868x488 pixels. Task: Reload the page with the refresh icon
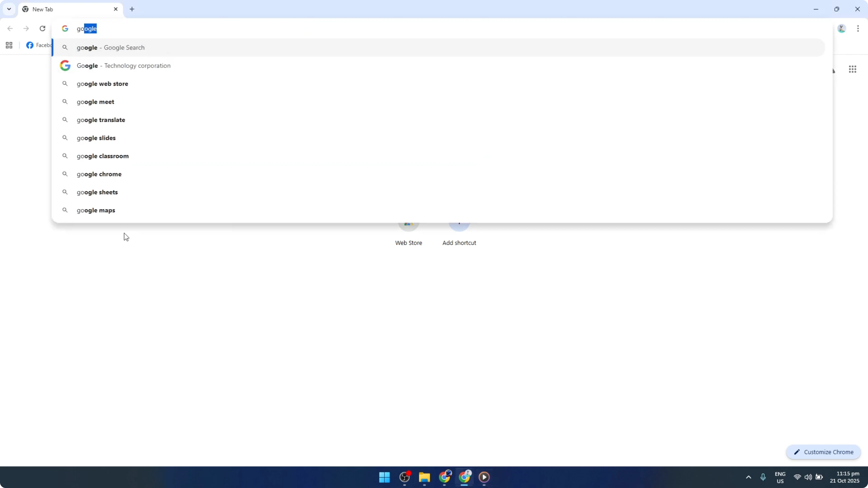pyautogui.click(x=42, y=29)
